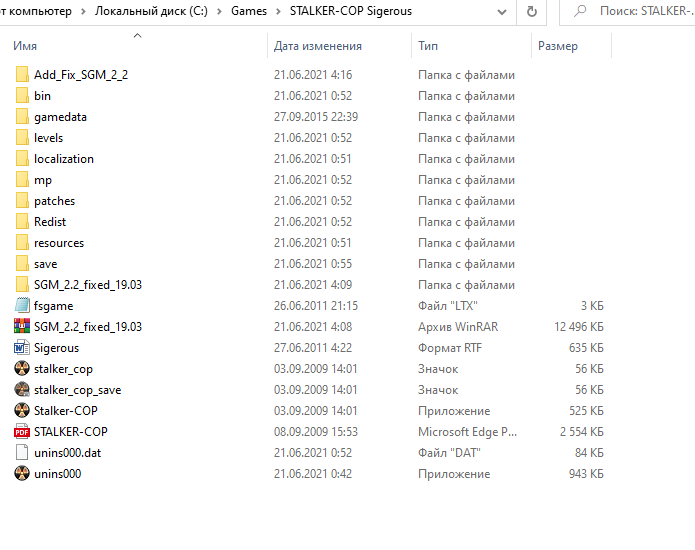
Task: Click the SGM_2.2_fixed_19.03 folder icon
Action: (22, 285)
